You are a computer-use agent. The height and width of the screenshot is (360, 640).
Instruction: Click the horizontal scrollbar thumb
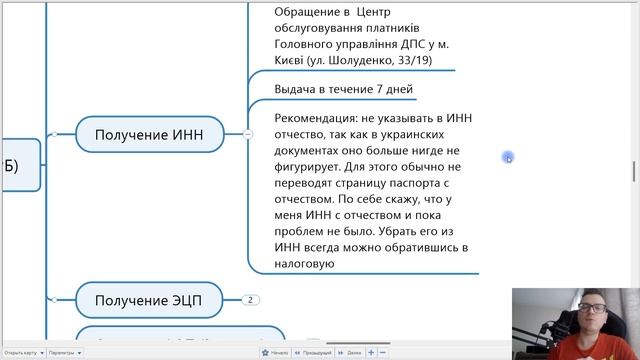click(358, 343)
